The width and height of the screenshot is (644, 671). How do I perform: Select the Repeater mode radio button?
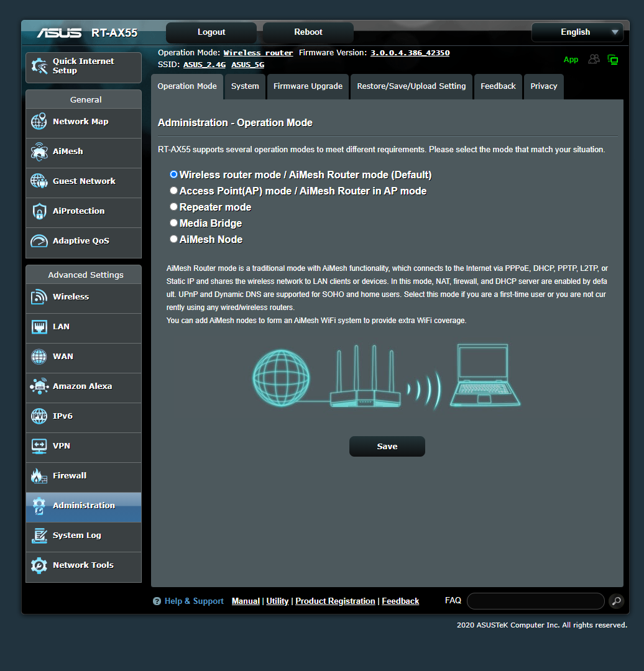173,207
